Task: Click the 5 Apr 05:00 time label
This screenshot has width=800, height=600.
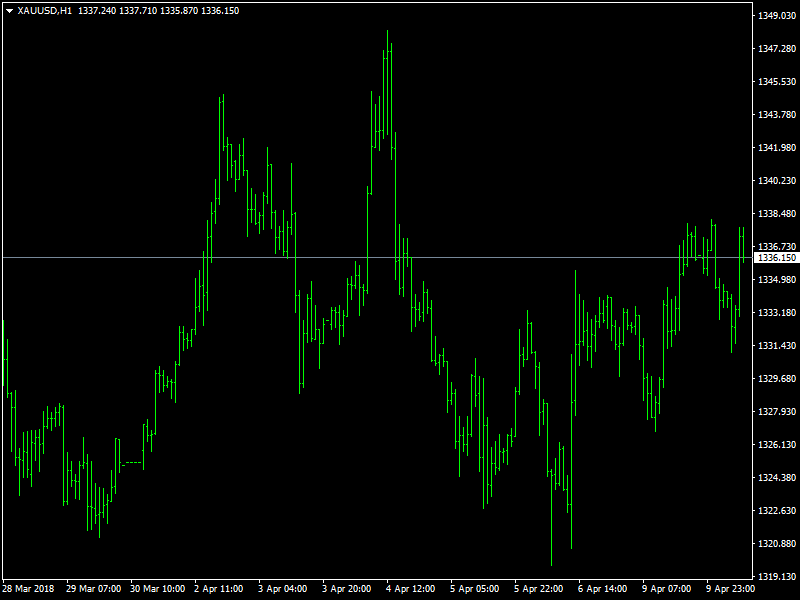Action: click(474, 589)
